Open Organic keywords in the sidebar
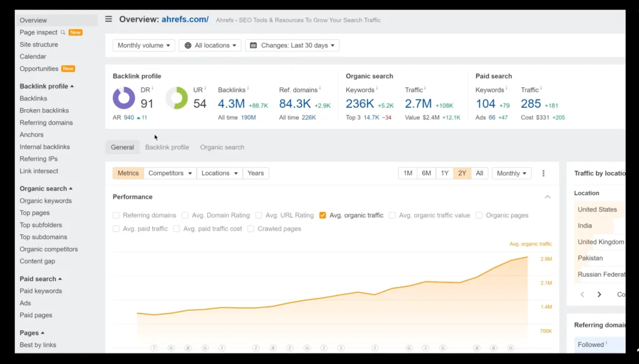The width and height of the screenshot is (639, 364). click(x=46, y=201)
